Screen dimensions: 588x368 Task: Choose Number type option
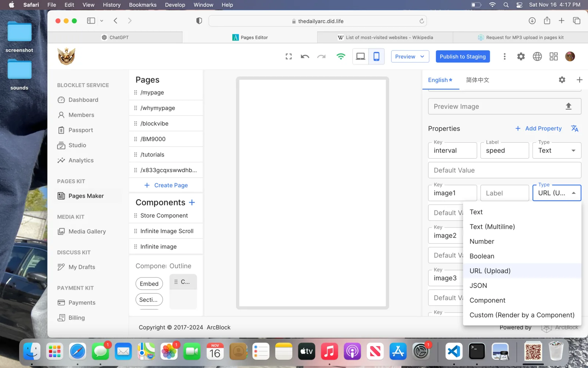522,241
